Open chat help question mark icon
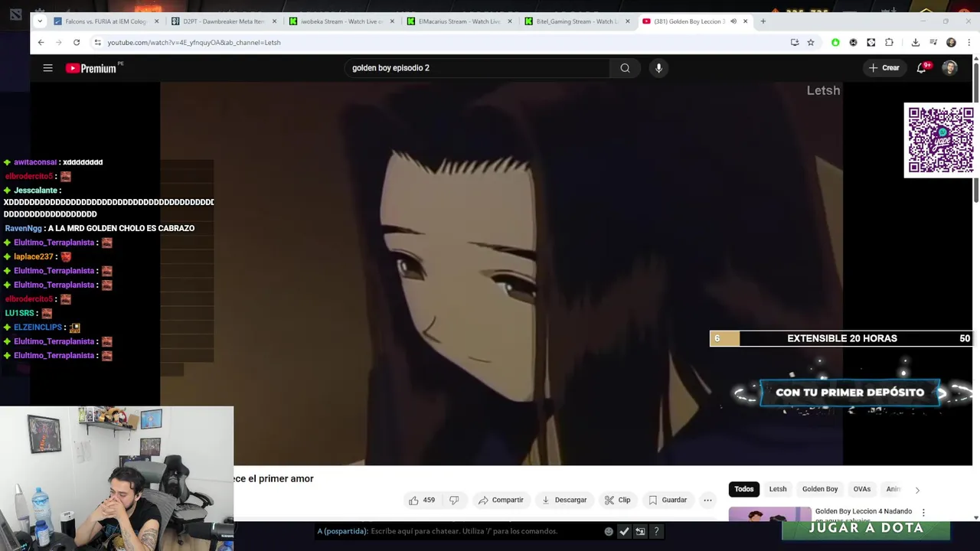980x551 pixels. (656, 531)
